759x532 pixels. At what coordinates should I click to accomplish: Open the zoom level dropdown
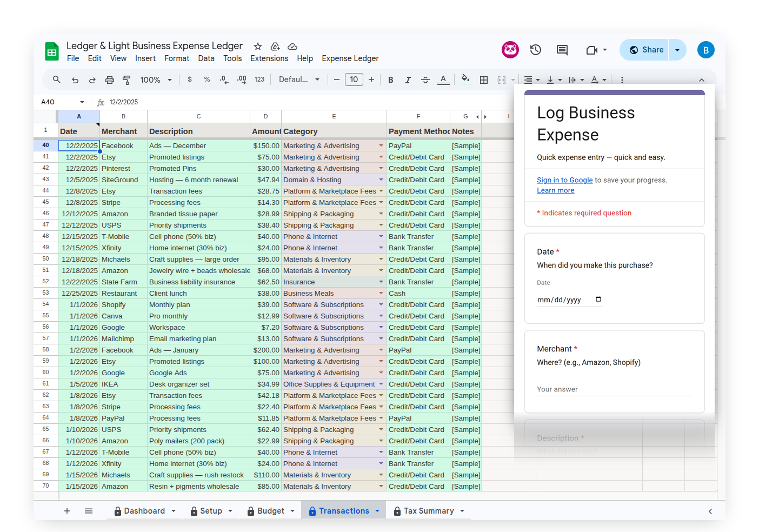pyautogui.click(x=156, y=80)
